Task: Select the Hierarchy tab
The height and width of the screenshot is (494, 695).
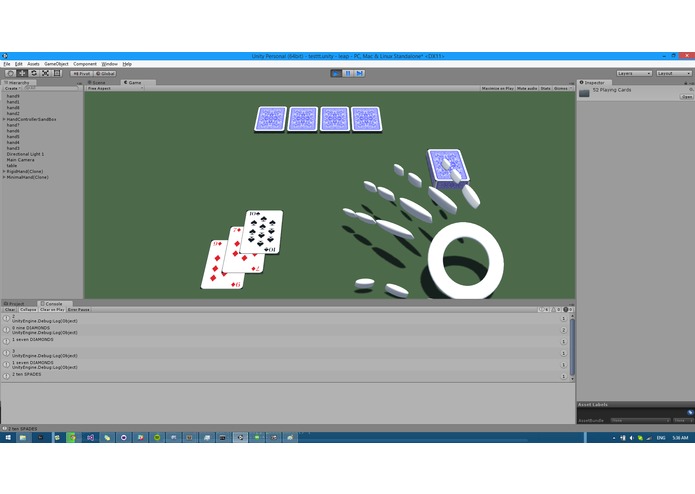Action: tap(19, 82)
